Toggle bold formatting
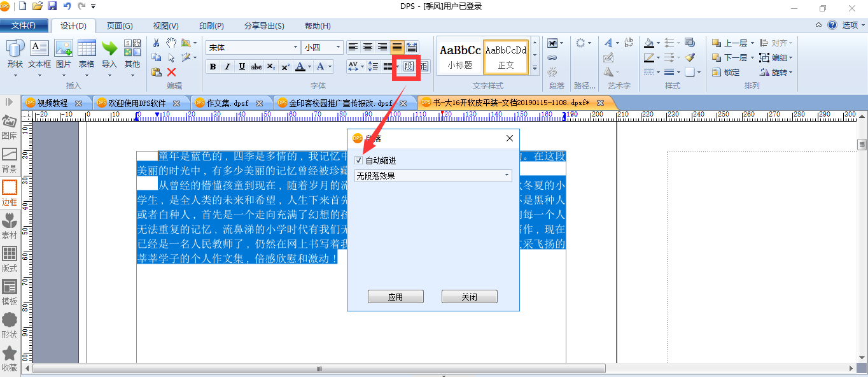 tap(213, 66)
